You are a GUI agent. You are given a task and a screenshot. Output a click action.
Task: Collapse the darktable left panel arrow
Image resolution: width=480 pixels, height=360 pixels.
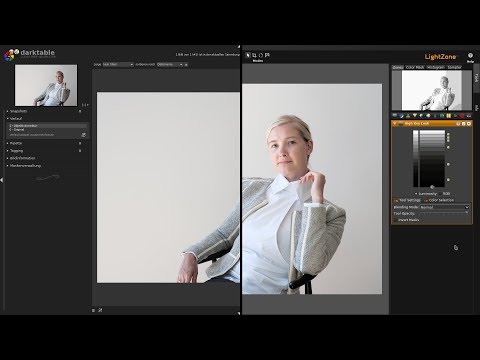point(2,180)
